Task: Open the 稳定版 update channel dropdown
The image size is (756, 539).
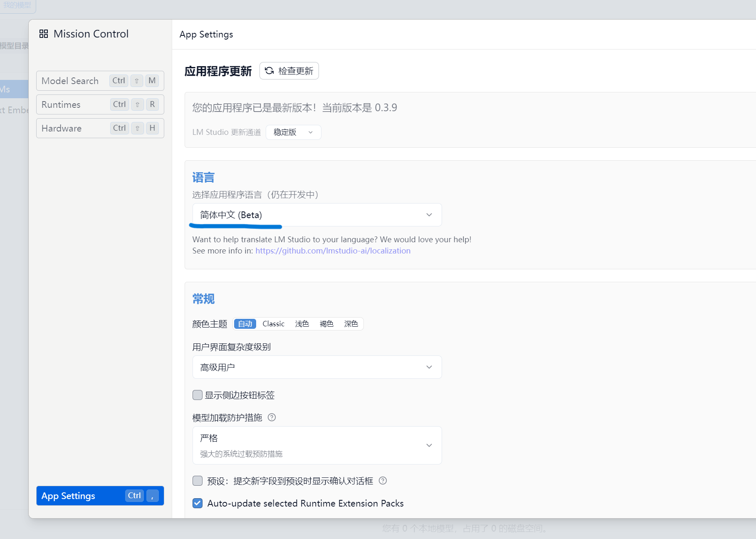Action: tap(293, 132)
